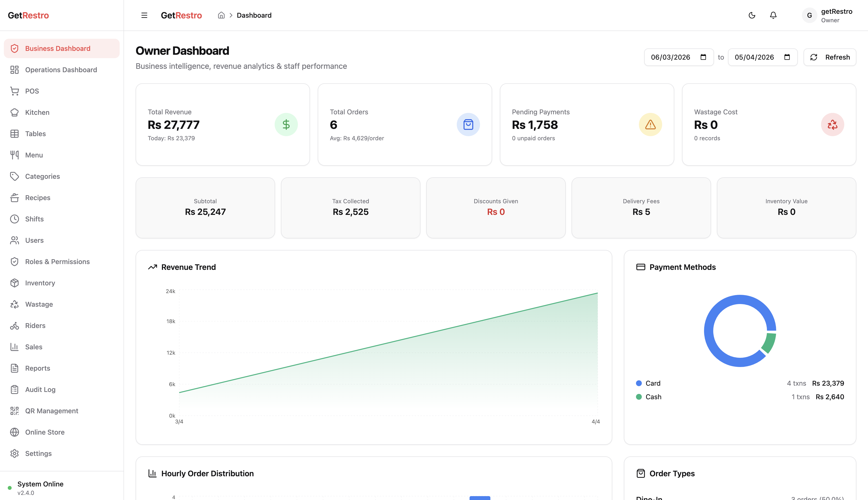Expand the getRestro Owner profile menu
This screenshot has height=500, width=868.
(828, 15)
